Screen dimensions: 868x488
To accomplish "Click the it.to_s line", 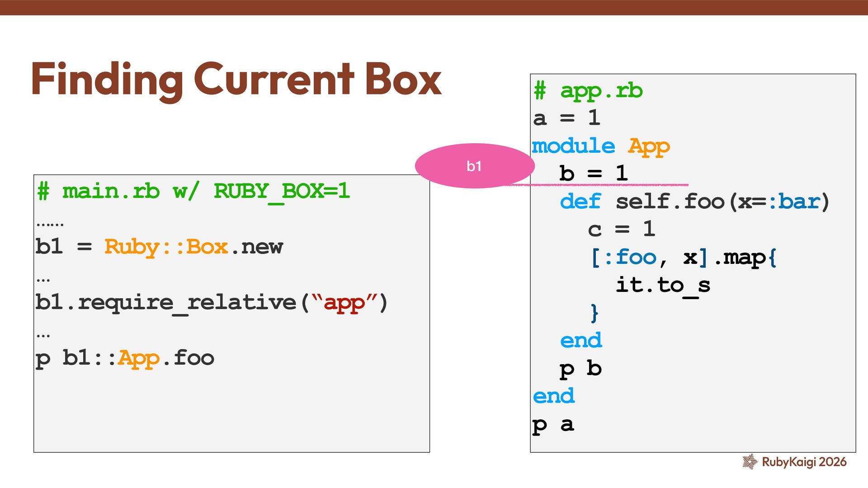I will (663, 285).
